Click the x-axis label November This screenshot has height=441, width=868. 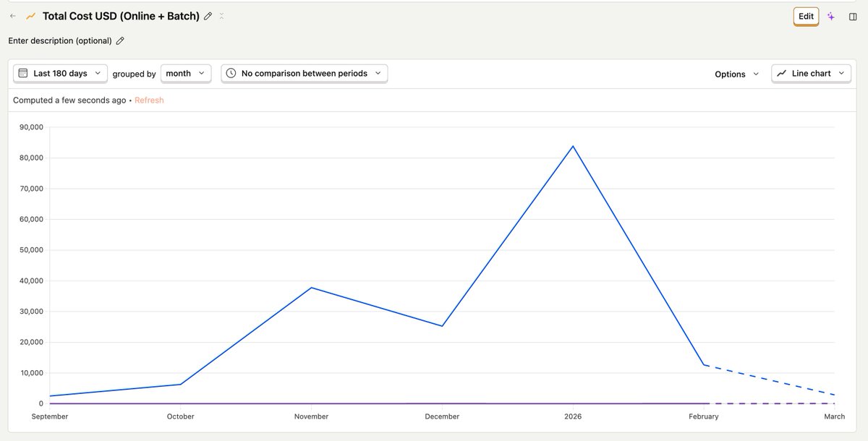pos(312,416)
